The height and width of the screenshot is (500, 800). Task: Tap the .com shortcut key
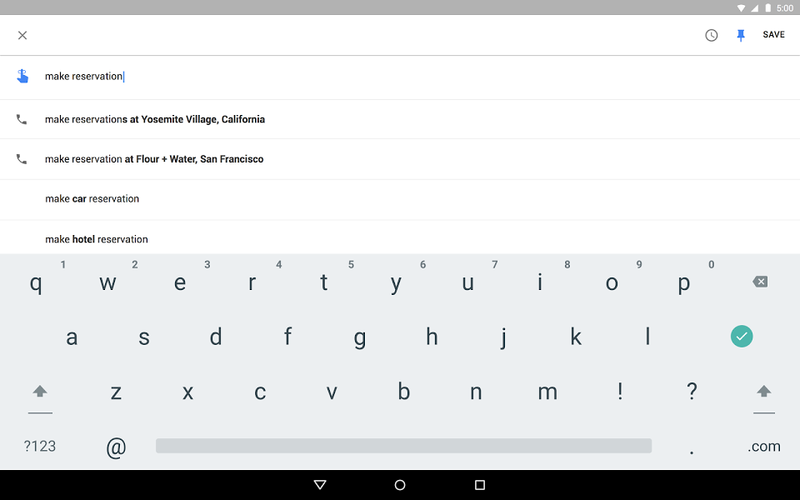(764, 446)
